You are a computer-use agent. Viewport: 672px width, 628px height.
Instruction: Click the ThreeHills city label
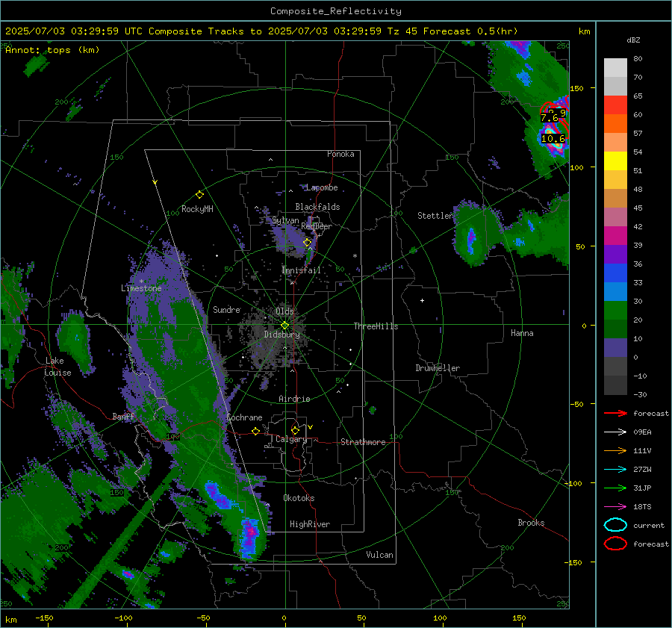[376, 326]
